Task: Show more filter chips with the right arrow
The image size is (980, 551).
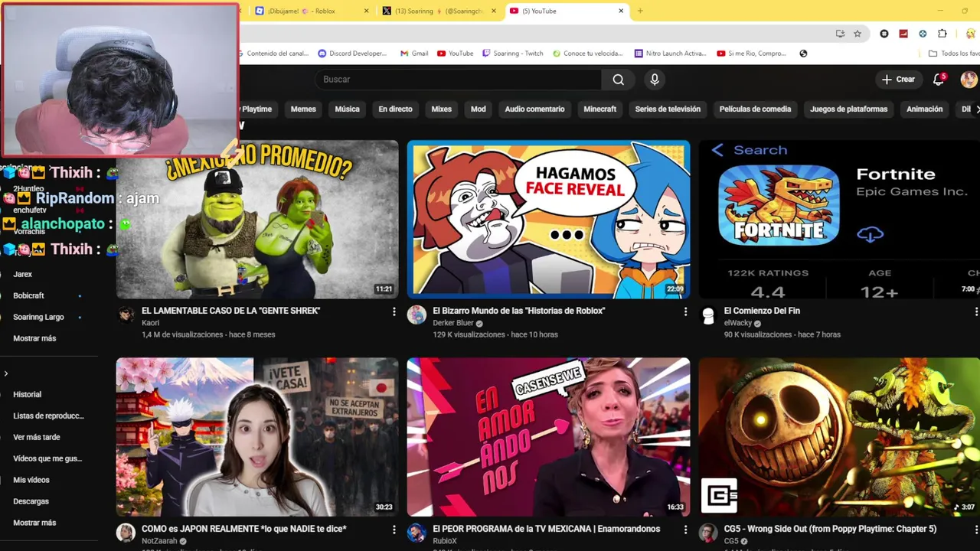Action: (976, 109)
